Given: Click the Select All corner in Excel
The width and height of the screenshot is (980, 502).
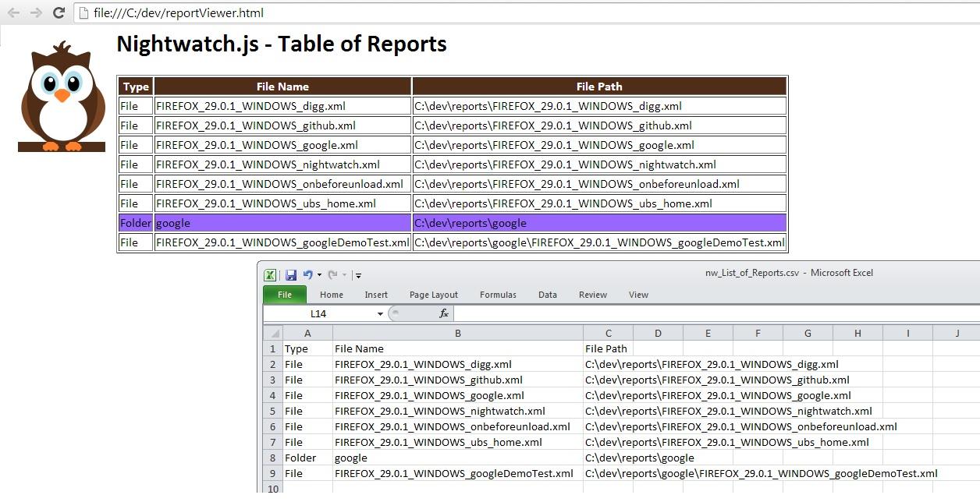Looking at the screenshot, I should click(x=273, y=334).
